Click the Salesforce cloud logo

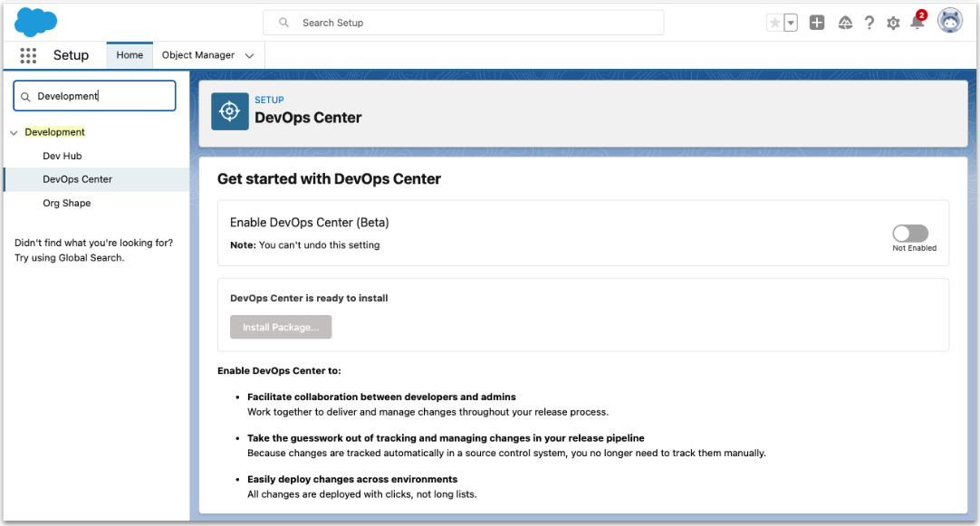[x=35, y=22]
